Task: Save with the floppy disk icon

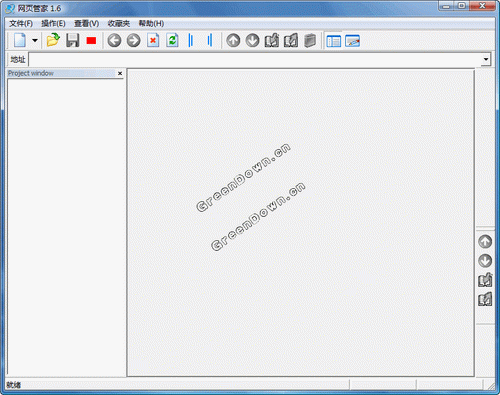Action: click(72, 41)
